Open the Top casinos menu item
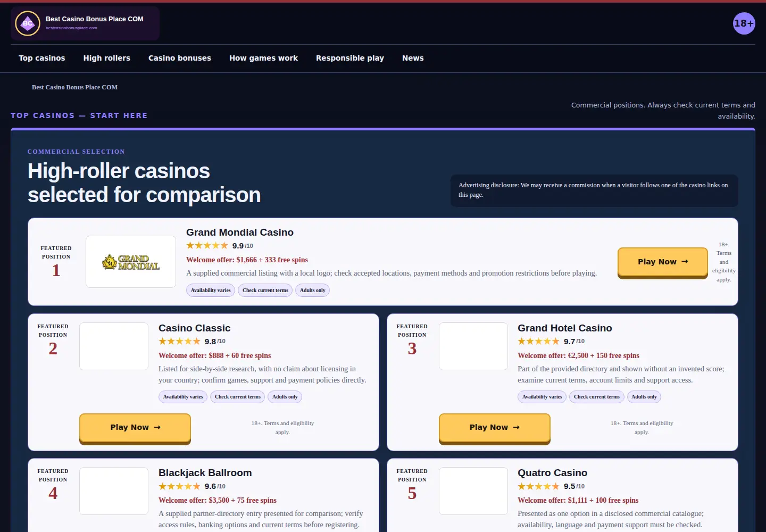 42,58
